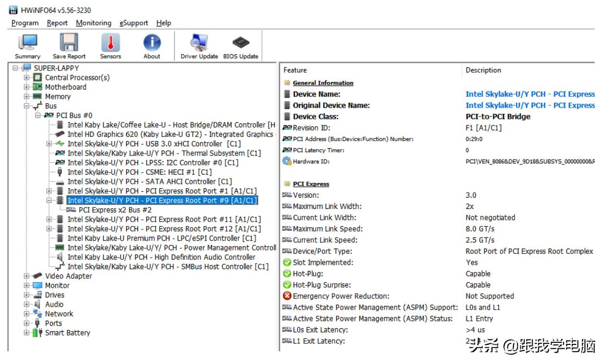Open the Original Device Name link value

[x=530, y=105]
